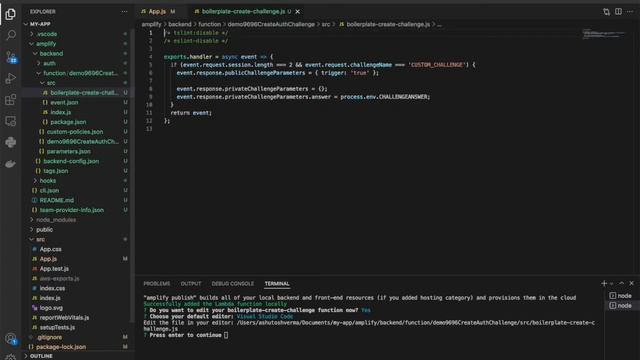Click demo9696CreateAuthChallenge breadcrumb segment
Image resolution: width=640 pixels, height=360 pixels.
271,24
